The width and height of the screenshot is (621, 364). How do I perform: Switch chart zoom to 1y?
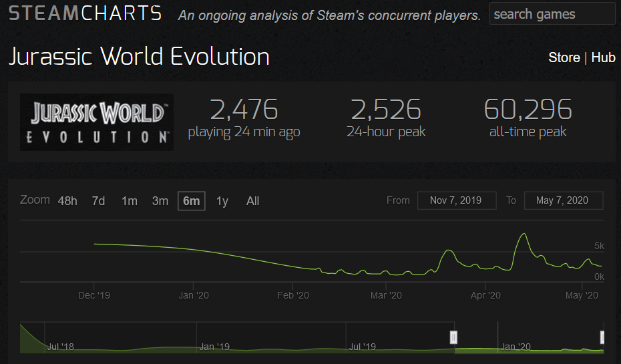point(222,201)
